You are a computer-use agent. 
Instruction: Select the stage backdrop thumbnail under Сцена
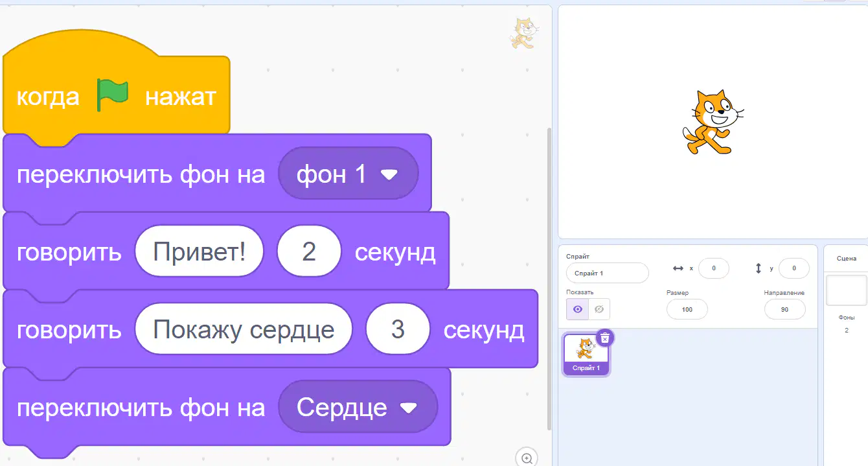click(x=846, y=290)
